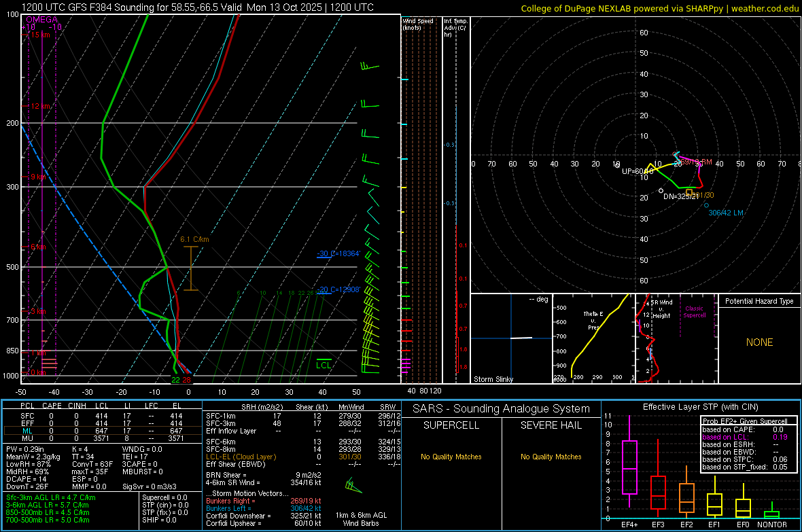Click the Prob EF2+ Given Supercell heading

pyautogui.click(x=745, y=421)
